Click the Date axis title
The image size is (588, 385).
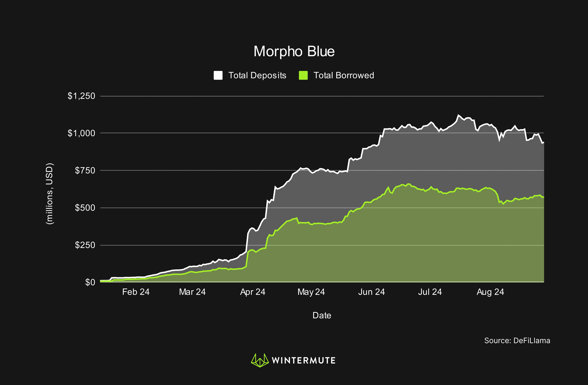(x=322, y=315)
